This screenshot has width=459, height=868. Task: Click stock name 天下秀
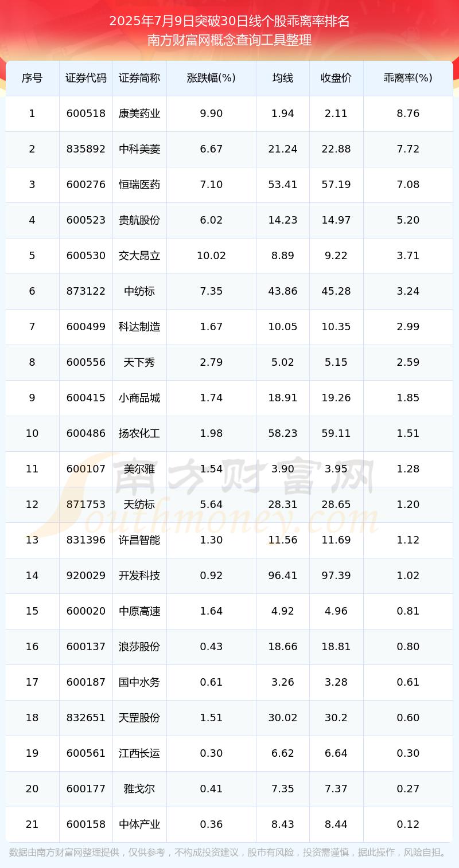(x=139, y=362)
